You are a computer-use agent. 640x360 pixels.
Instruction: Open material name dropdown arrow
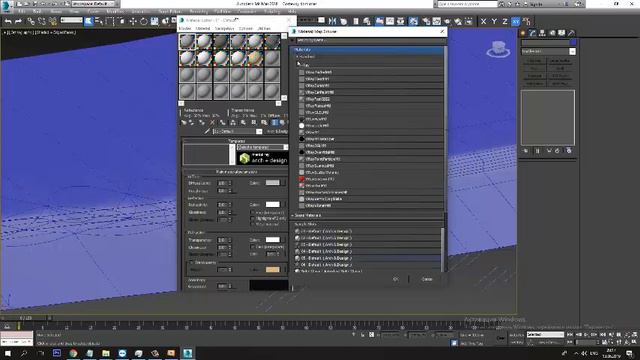tap(259, 131)
